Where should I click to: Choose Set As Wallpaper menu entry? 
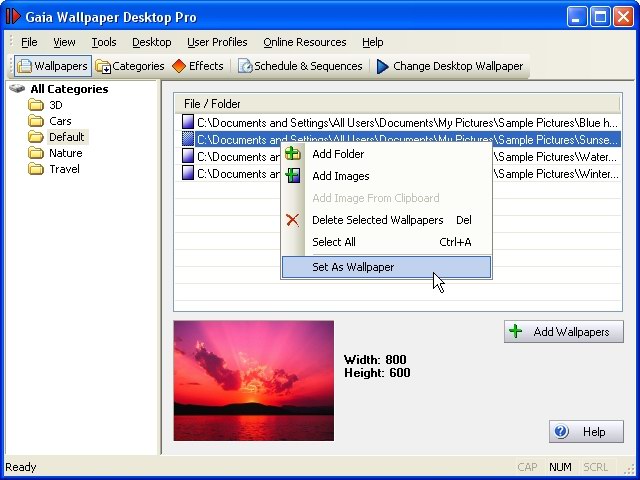386,267
